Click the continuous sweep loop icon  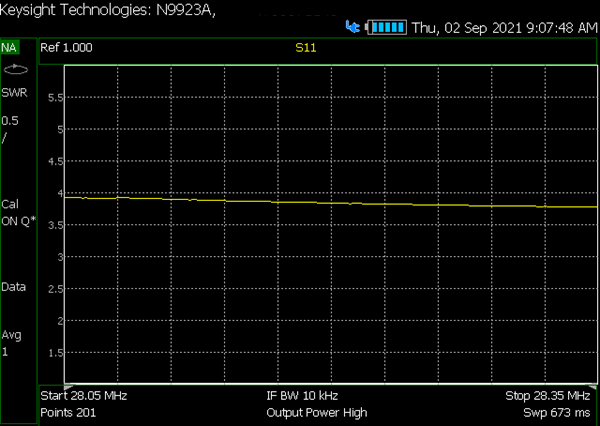pos(16,70)
